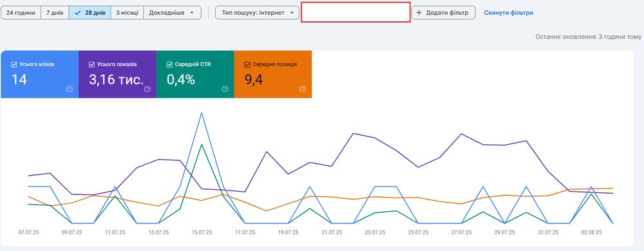Click the 27.07.25 axis date label

tap(462, 232)
